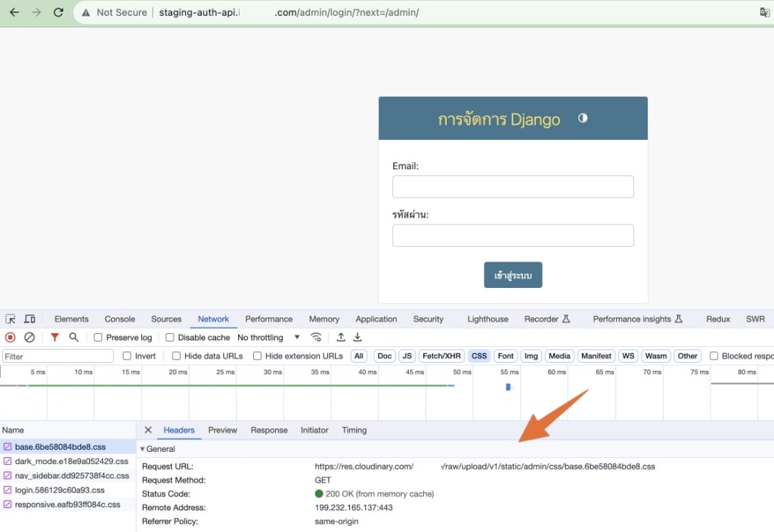The image size is (774, 532).
Task: Select the Media request type filter
Action: pos(559,356)
